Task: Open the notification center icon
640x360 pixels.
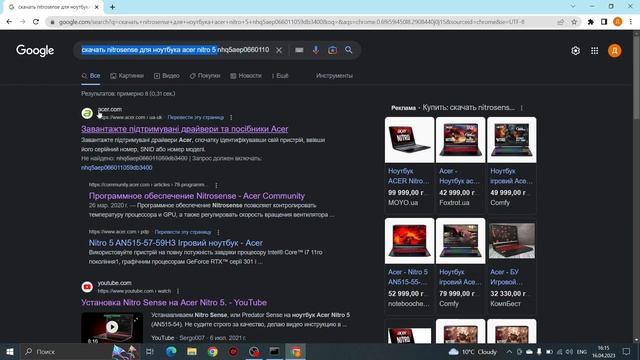Action: click(x=626, y=351)
